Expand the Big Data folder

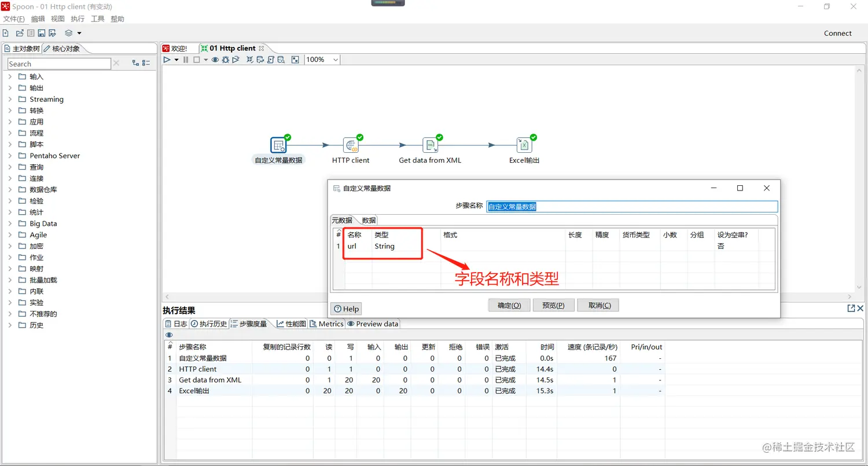(10, 223)
